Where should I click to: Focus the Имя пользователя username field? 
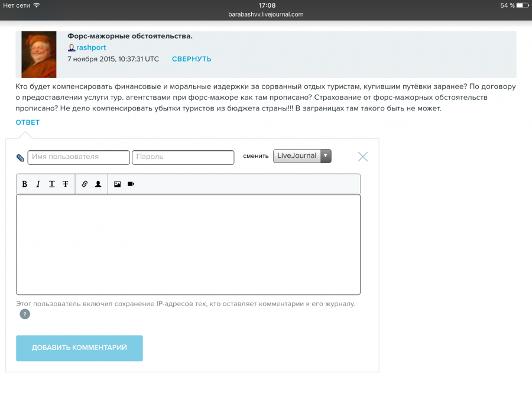coord(78,157)
